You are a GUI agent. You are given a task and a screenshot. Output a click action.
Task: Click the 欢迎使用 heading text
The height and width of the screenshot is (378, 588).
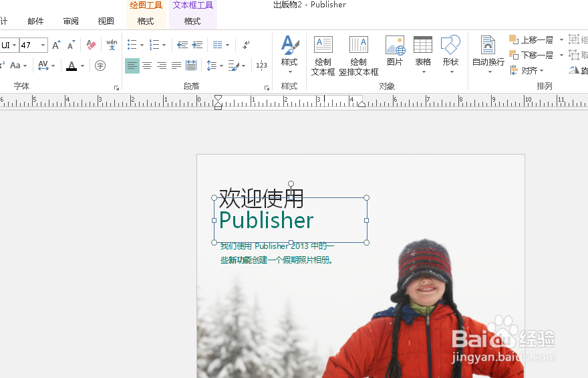261,198
